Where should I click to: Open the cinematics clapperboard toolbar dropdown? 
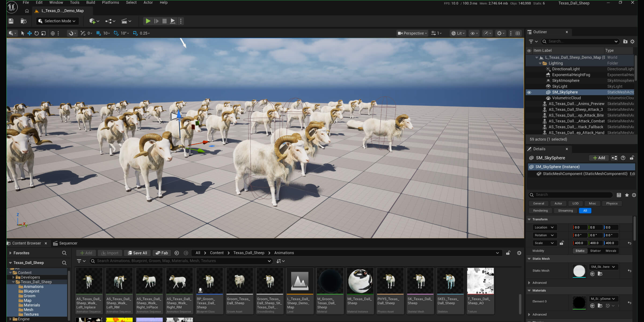tap(126, 21)
